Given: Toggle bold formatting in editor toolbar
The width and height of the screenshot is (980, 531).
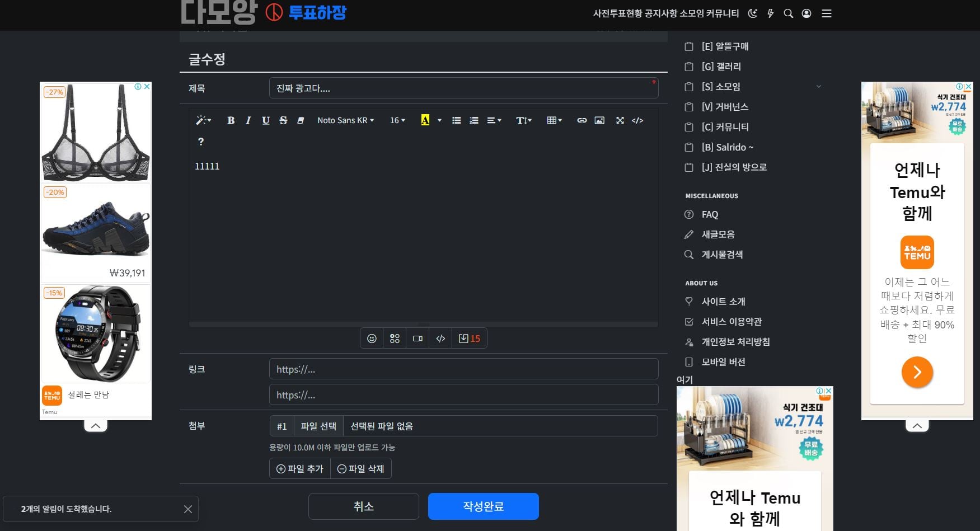Looking at the screenshot, I should [231, 120].
